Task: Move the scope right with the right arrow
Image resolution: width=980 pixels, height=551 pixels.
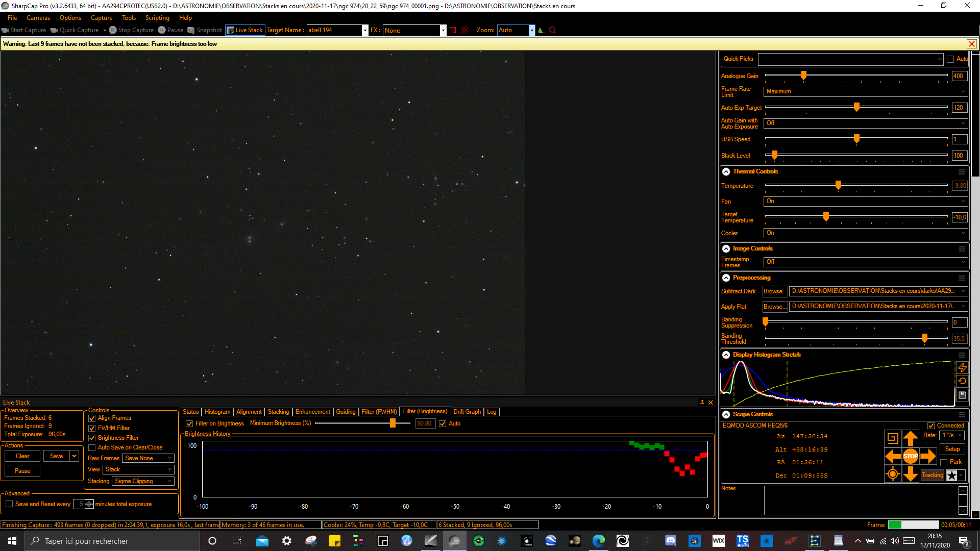Action: tap(928, 456)
